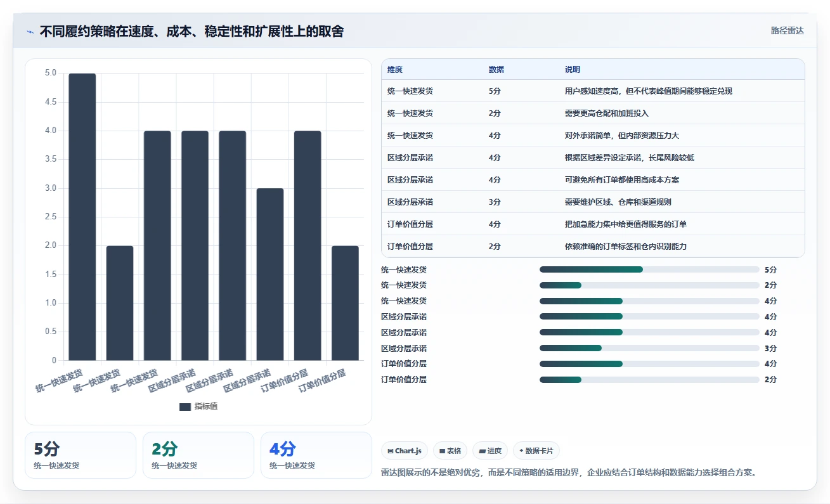Click the 指标值 legend label
The image size is (830, 504).
[x=206, y=406]
